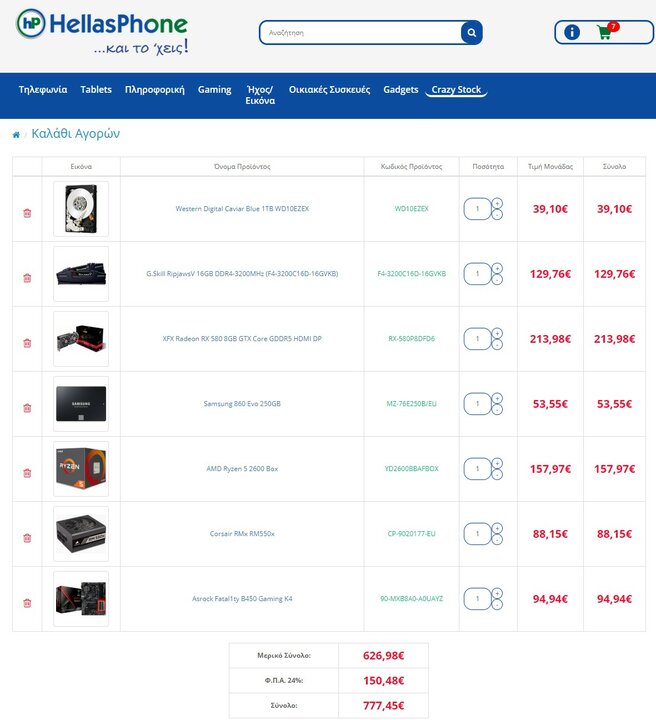
Task: Increase quantity of G.Skill RipjawsV RAM
Action: coord(497,268)
